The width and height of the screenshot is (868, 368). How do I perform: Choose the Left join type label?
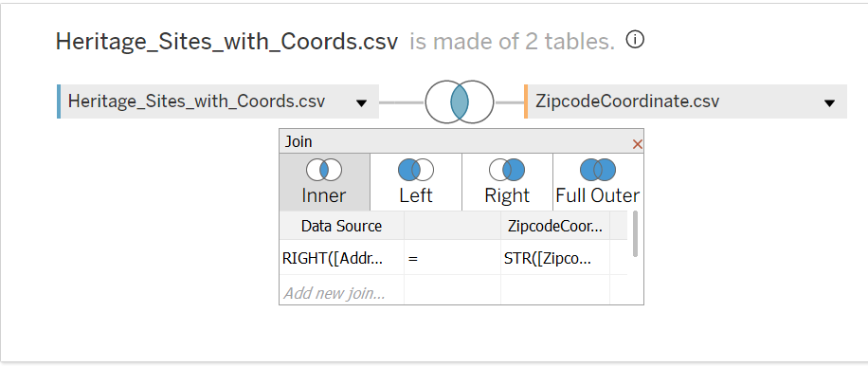pyautogui.click(x=416, y=195)
